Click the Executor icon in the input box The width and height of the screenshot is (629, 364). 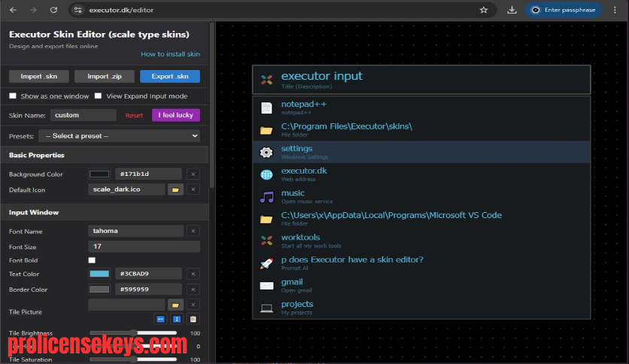266,80
